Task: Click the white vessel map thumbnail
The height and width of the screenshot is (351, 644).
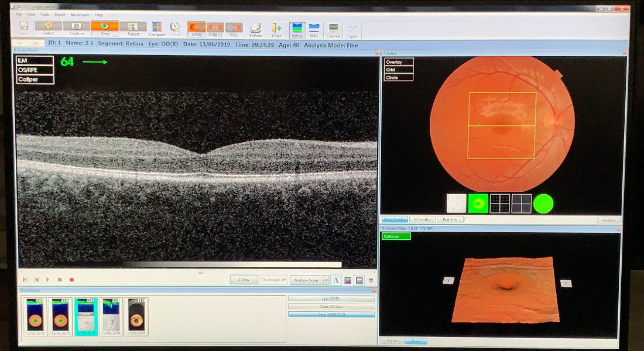Action: 457,204
